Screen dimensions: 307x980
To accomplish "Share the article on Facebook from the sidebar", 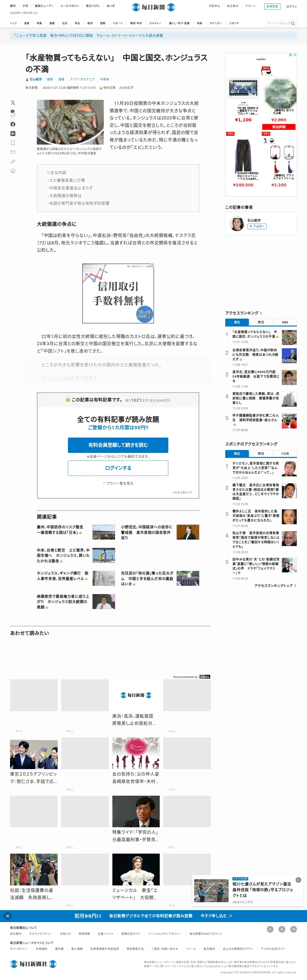I will (x=13, y=124).
